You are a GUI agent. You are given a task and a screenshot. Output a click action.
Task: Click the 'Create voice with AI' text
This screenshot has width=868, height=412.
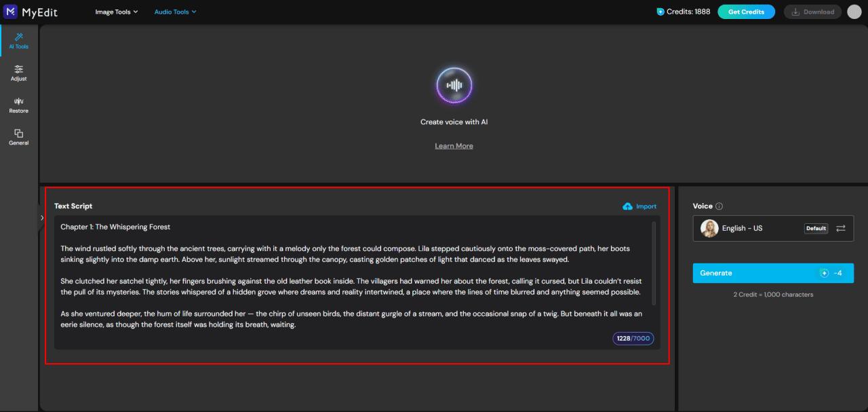454,122
